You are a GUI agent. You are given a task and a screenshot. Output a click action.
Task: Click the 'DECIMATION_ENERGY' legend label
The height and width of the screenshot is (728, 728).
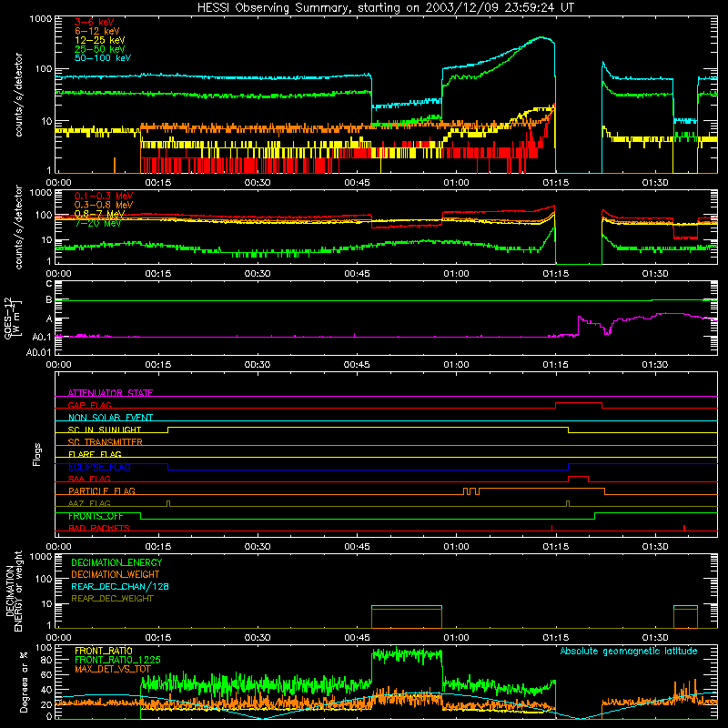coord(116,562)
